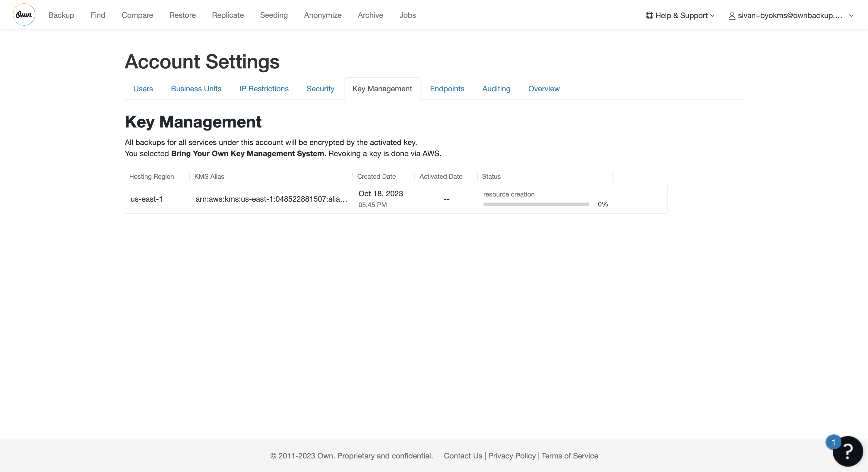Click the Help & Support lifebuoy icon

(x=649, y=15)
